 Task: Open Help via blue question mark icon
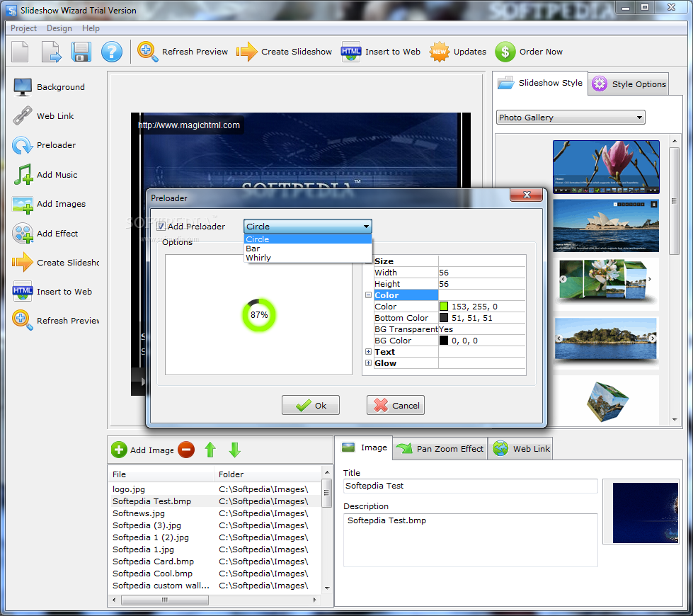112,52
